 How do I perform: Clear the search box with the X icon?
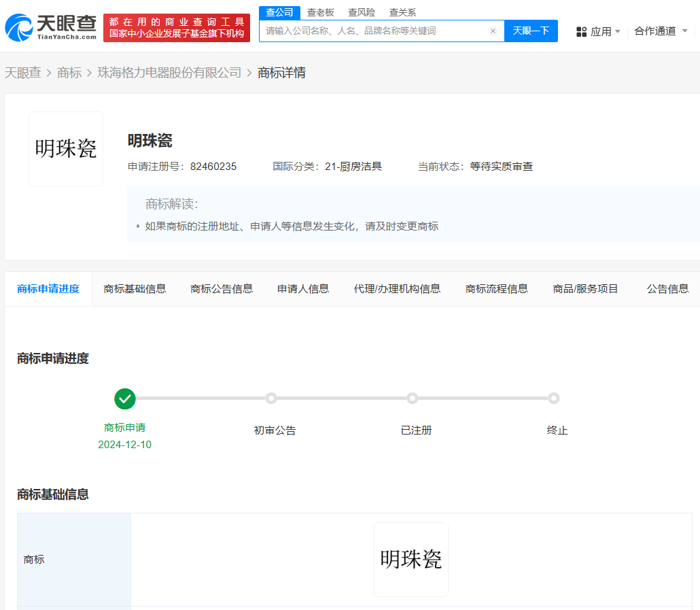pyautogui.click(x=493, y=31)
